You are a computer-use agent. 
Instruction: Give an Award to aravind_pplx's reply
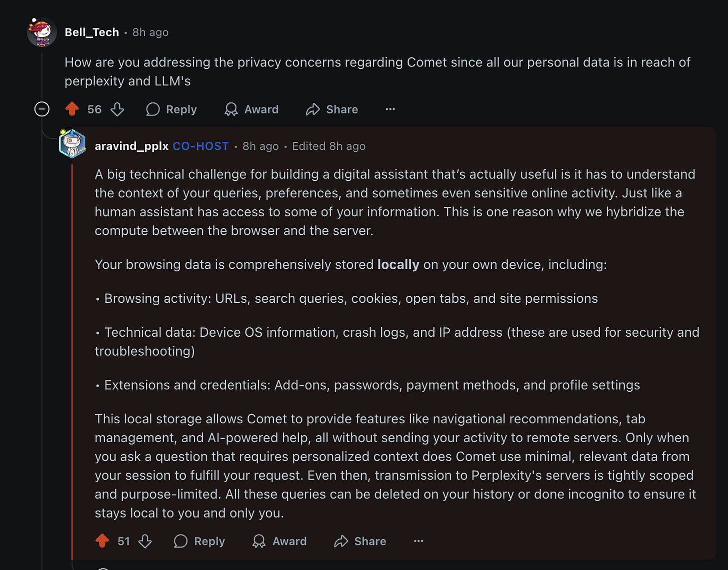[279, 541]
